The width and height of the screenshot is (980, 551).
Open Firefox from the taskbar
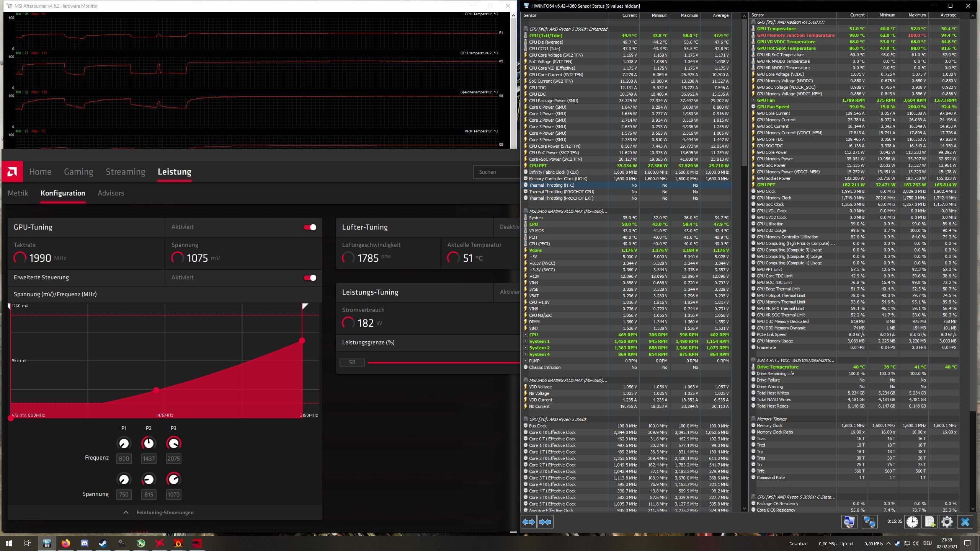(66, 543)
